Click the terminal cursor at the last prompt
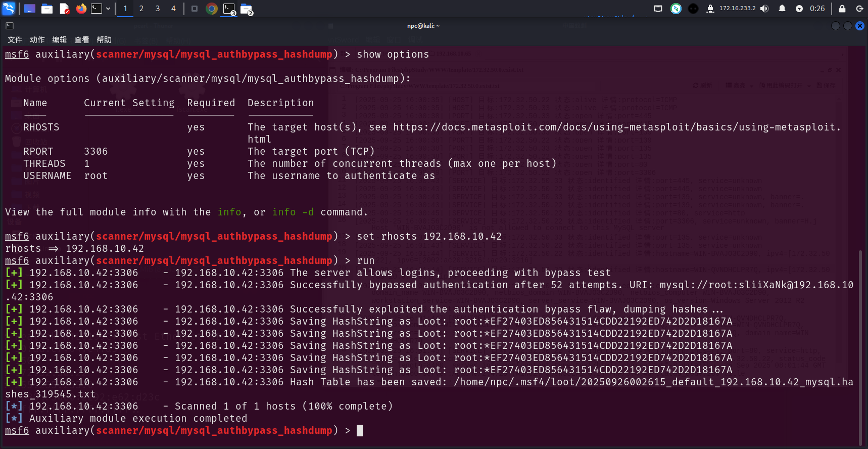The height and width of the screenshot is (449, 868). (x=360, y=431)
